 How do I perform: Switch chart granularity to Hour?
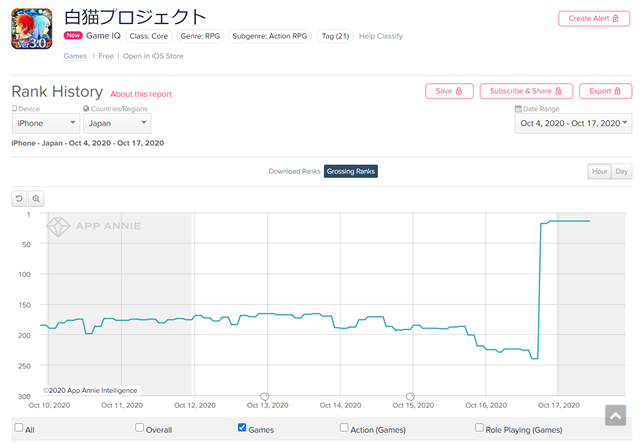click(x=599, y=171)
